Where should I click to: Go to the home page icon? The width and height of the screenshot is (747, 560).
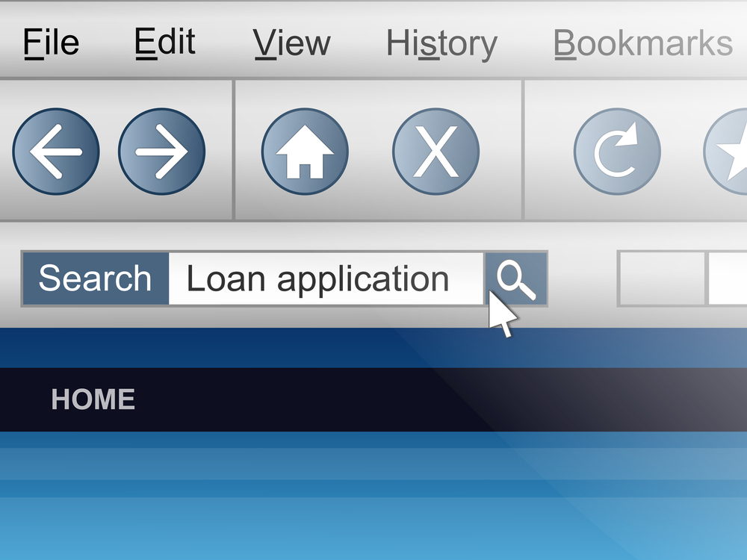pyautogui.click(x=305, y=152)
